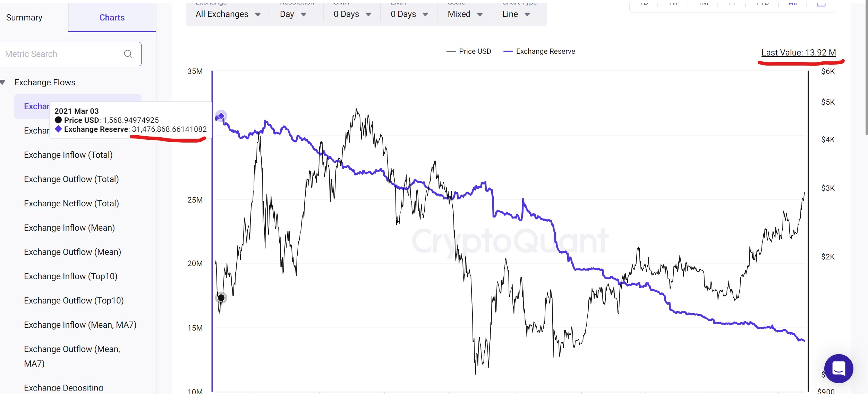Open the Exchange Inflow (Total) metric
The height and width of the screenshot is (394, 868).
point(68,155)
